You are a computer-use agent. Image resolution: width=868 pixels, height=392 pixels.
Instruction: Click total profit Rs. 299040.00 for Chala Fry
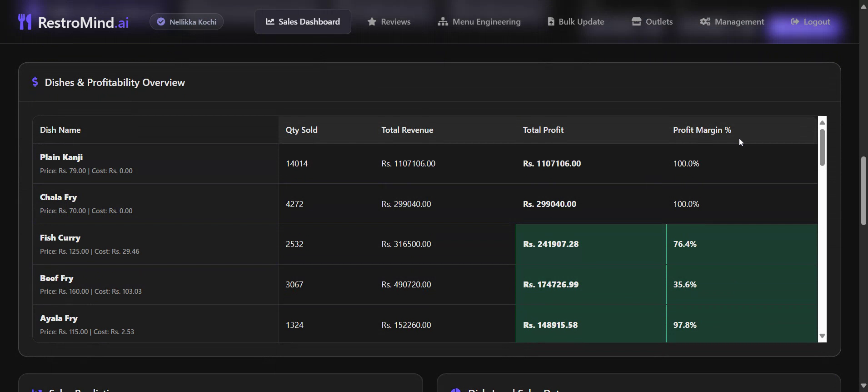[x=549, y=204]
